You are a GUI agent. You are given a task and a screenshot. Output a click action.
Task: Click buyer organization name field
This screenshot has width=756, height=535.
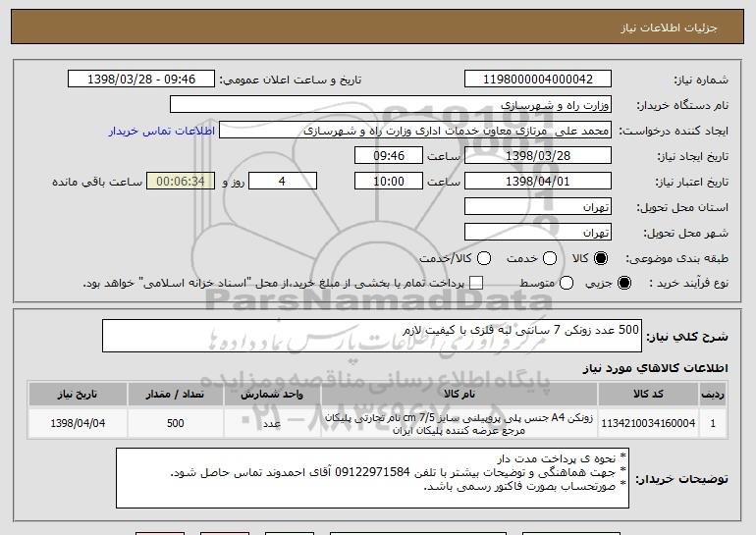click(x=391, y=105)
